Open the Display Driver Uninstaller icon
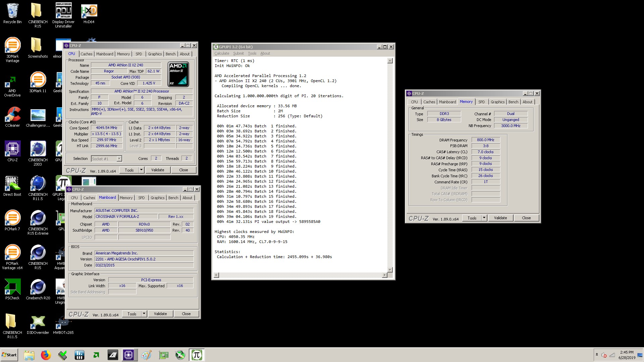The width and height of the screenshot is (644, 362). pyautogui.click(x=63, y=15)
